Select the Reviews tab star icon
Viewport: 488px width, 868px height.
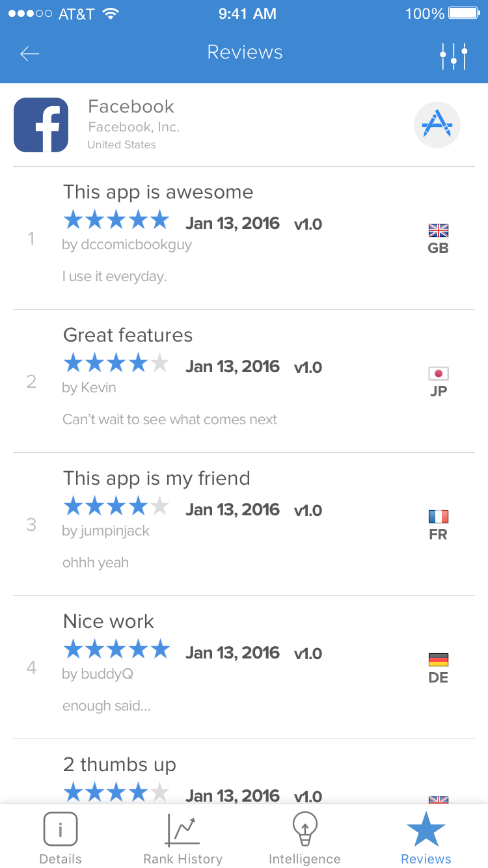pyautogui.click(x=426, y=830)
